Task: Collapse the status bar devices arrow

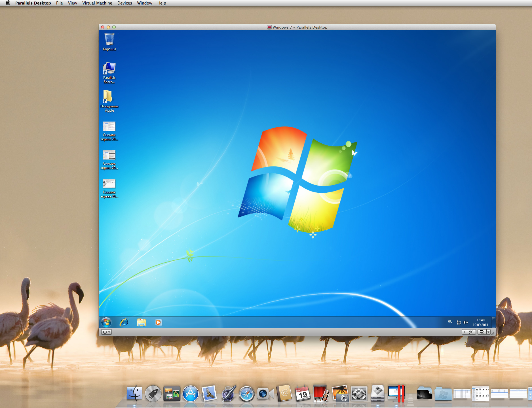Action: 464,332
